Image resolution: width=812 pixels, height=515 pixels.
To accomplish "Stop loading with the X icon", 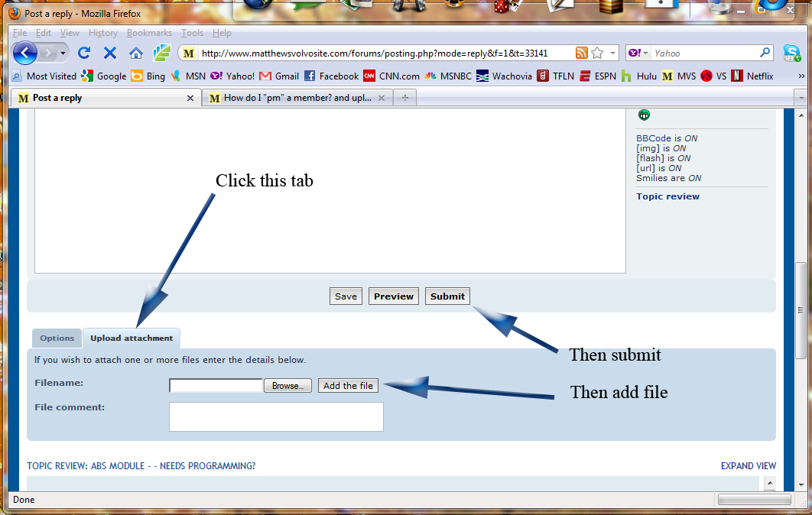I will point(110,53).
